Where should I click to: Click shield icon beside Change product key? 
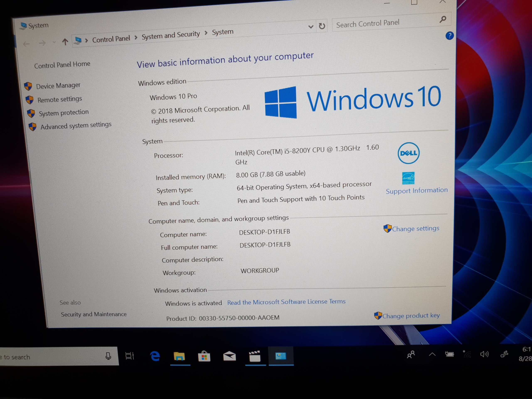[x=378, y=315]
